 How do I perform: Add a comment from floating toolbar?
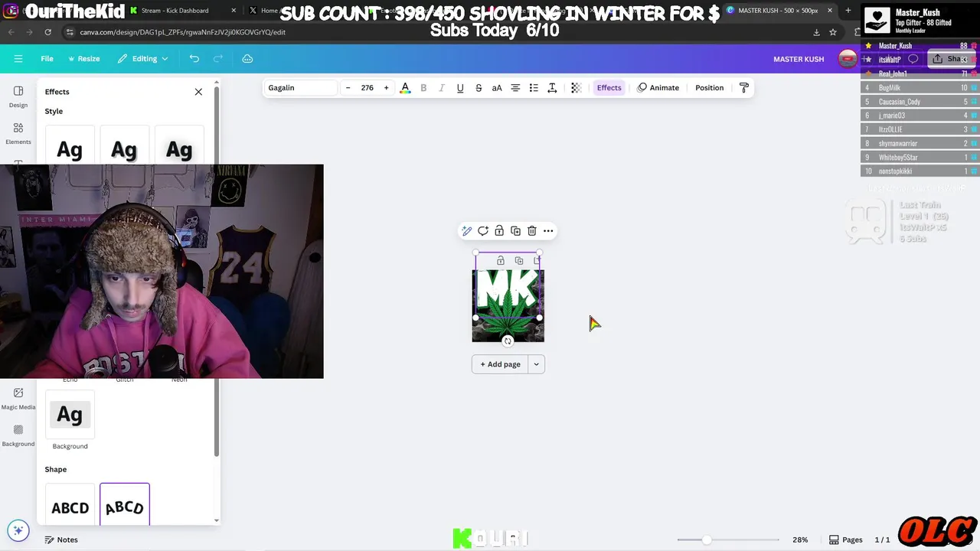(x=483, y=231)
